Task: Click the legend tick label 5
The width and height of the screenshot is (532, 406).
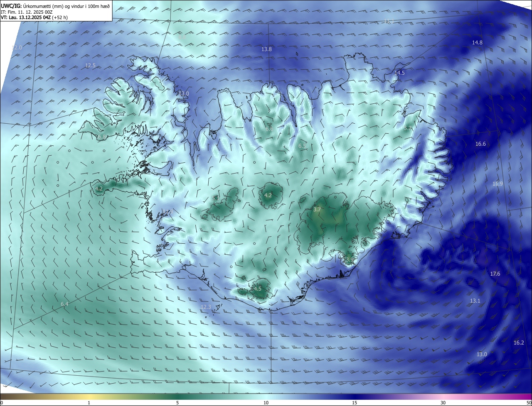Action: coord(177,403)
